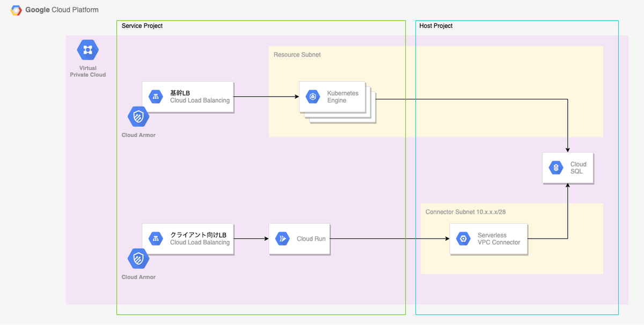Click the 基幹LB title text

pos(180,93)
